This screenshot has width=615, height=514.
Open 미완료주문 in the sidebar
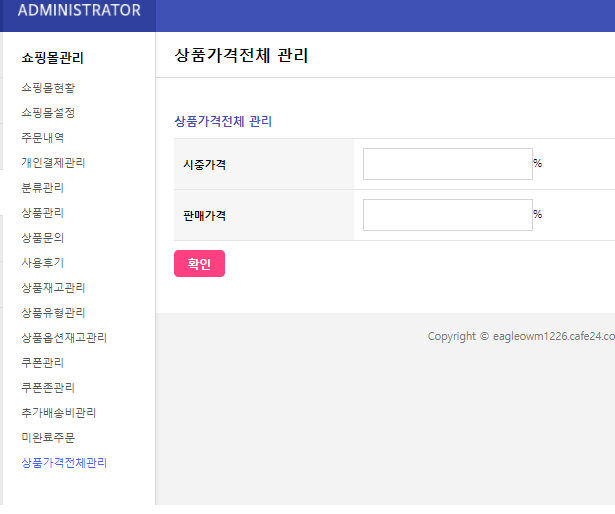(x=48, y=438)
